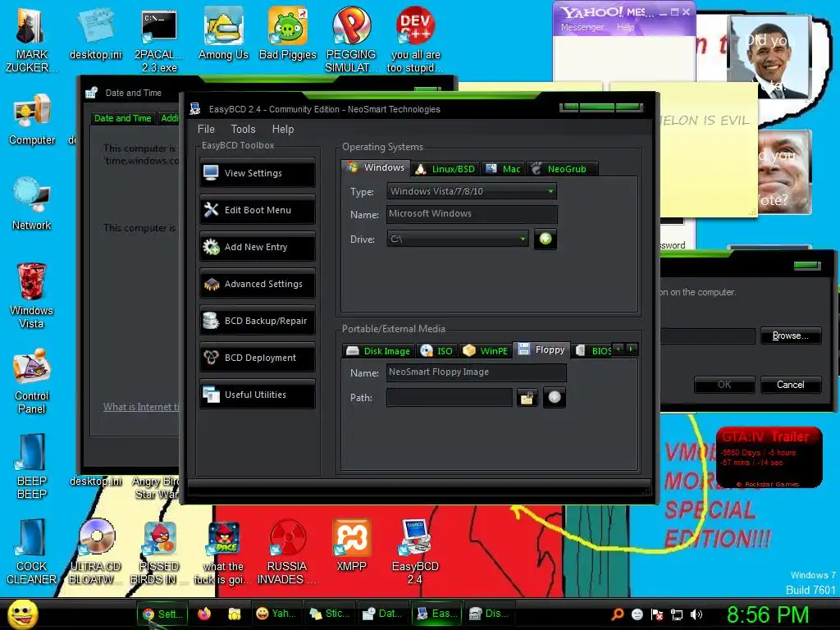Switch to the Mac tab
Screen dimensions: 840x630
coord(503,169)
